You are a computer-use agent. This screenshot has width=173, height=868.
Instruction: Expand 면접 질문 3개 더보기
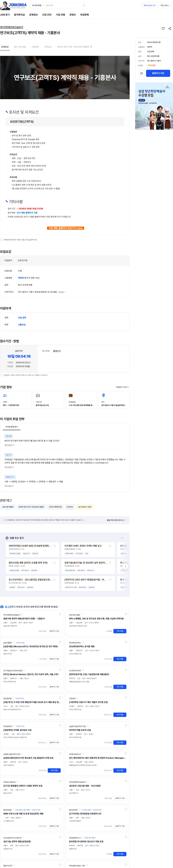click(x=9, y=445)
